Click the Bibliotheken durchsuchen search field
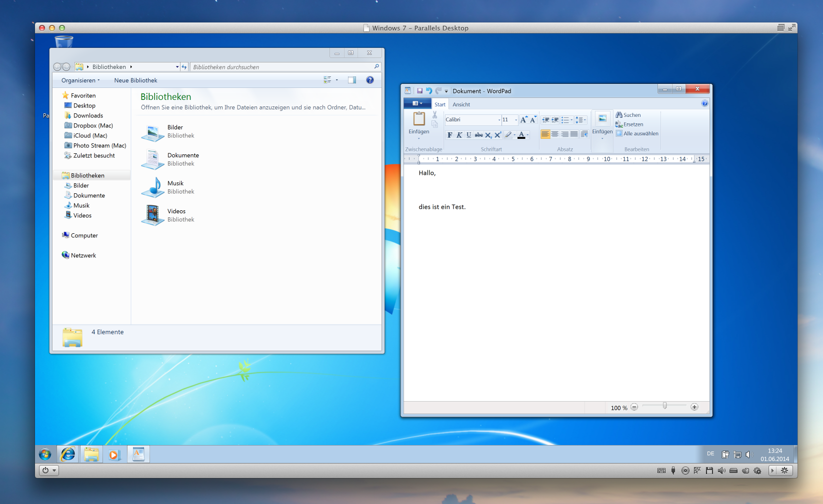This screenshot has height=504, width=823. (x=282, y=67)
